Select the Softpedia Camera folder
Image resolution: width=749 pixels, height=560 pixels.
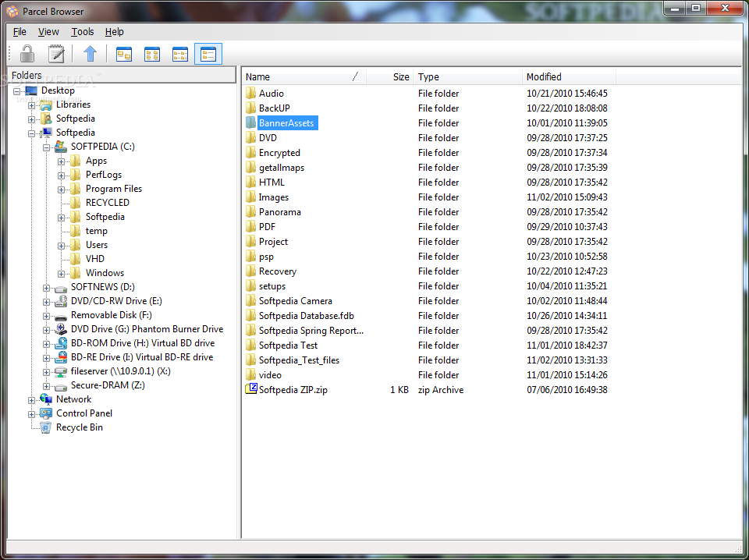[x=295, y=301]
